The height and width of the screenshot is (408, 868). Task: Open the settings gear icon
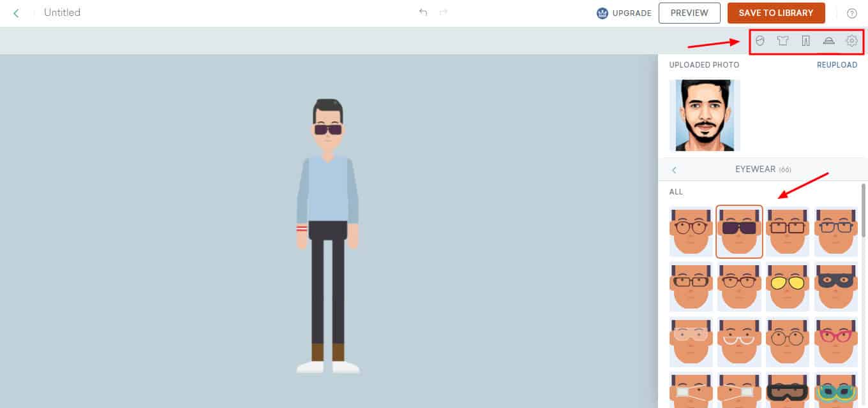851,41
